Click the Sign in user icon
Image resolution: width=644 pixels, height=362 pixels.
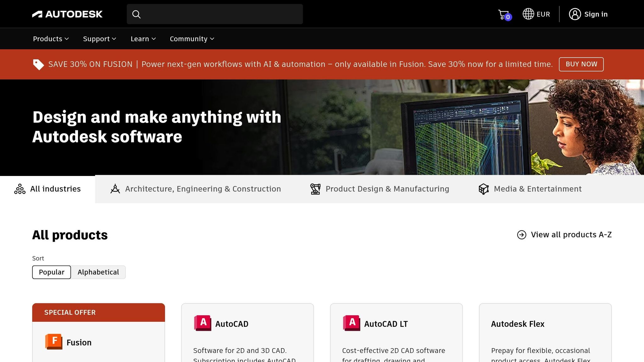(575, 14)
